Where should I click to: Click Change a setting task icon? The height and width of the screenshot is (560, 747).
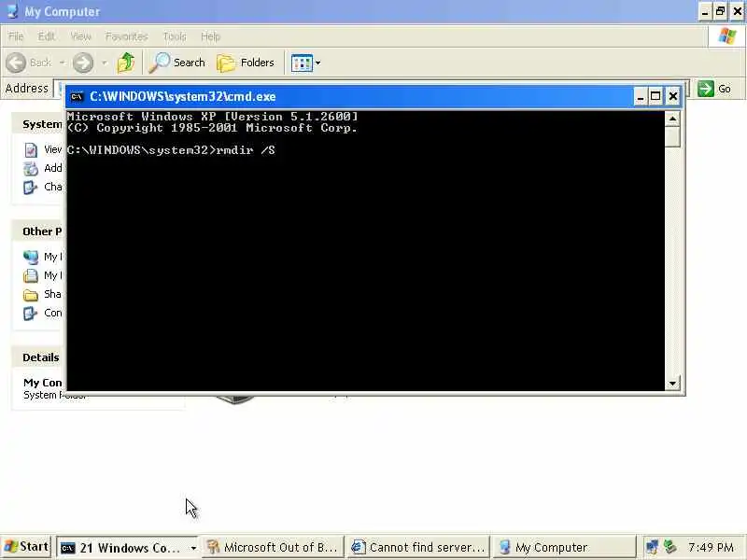pos(31,188)
